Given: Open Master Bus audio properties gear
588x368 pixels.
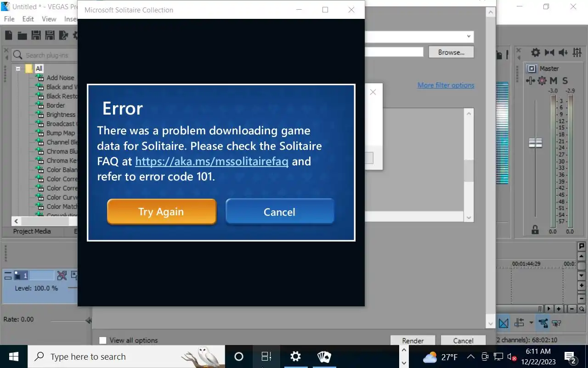Looking at the screenshot, I should (536, 52).
